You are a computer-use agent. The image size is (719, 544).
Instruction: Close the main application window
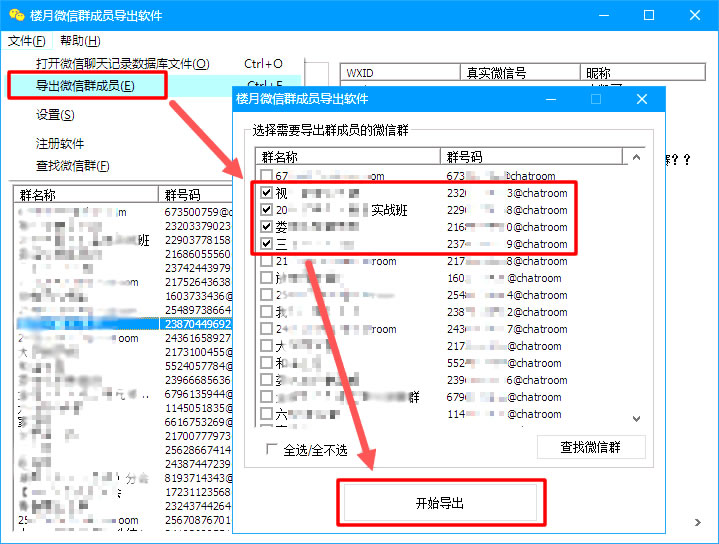click(695, 15)
